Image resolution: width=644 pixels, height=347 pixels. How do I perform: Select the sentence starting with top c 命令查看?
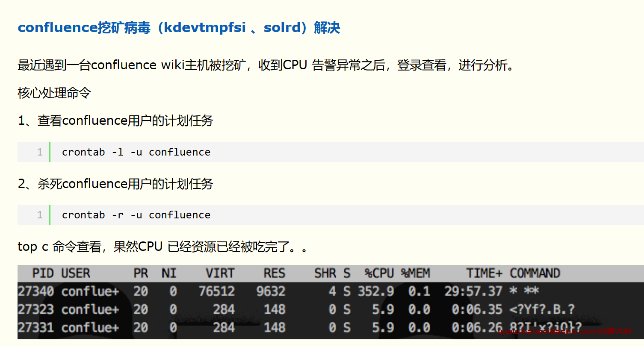(x=162, y=247)
